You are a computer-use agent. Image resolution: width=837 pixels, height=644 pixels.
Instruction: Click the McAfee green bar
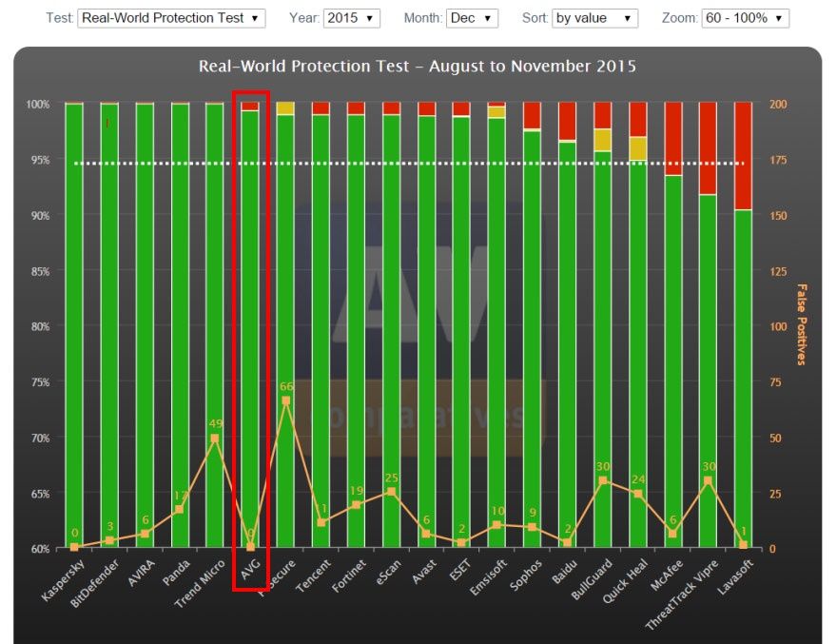click(x=673, y=361)
